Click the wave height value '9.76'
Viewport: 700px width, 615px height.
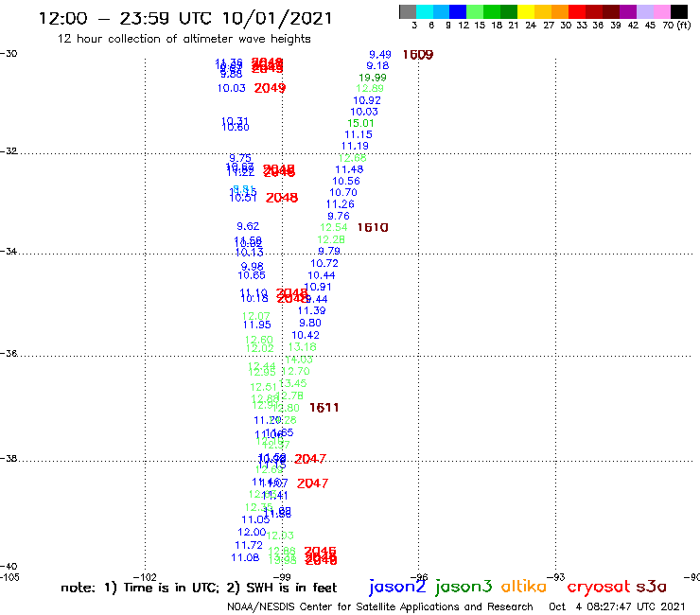[x=339, y=216]
